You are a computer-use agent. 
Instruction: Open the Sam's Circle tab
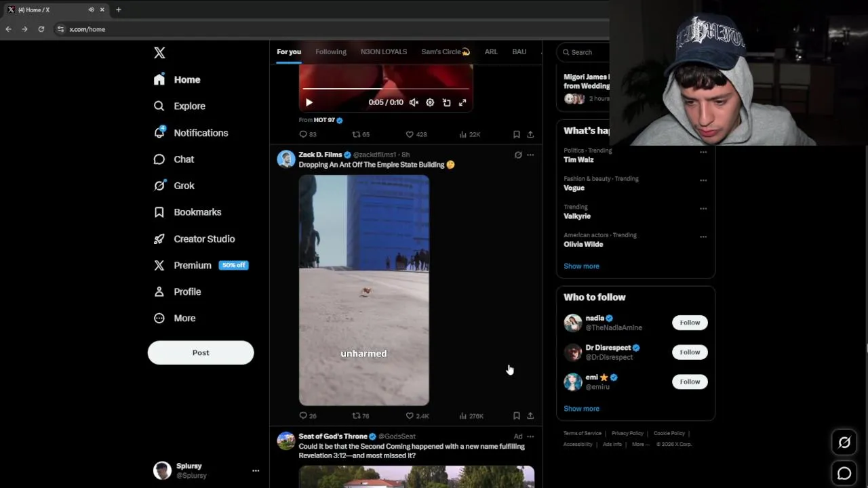point(446,52)
